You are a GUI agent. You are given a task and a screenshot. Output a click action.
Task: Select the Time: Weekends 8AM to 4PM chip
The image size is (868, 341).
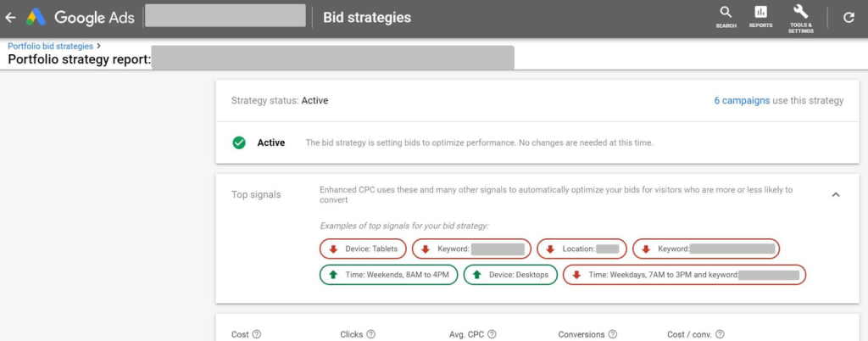click(388, 275)
